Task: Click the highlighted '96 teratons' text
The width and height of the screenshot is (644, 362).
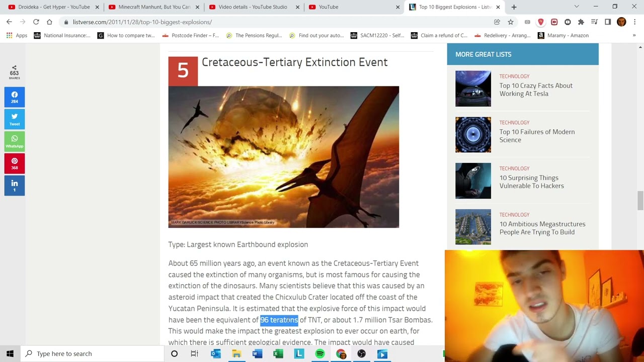Action: point(279,320)
